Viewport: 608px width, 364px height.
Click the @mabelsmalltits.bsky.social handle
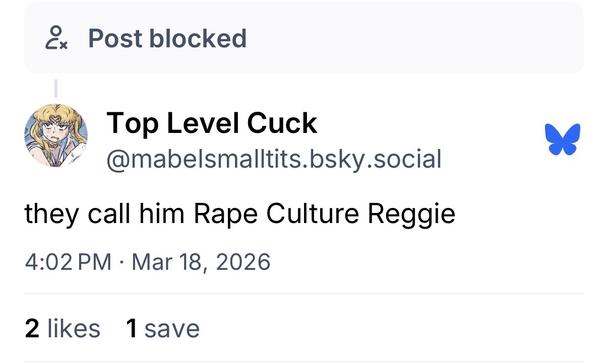(274, 159)
